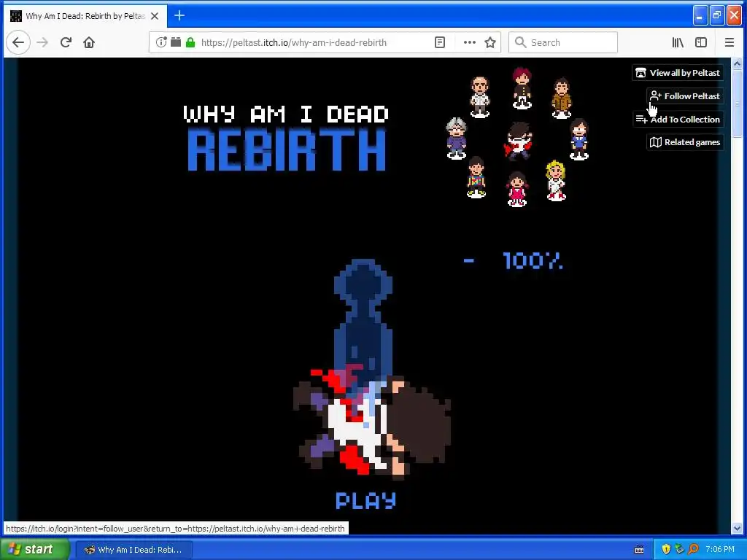This screenshot has height=560, width=747.
Task: Click the scrollbar down arrow
Action: (737, 528)
